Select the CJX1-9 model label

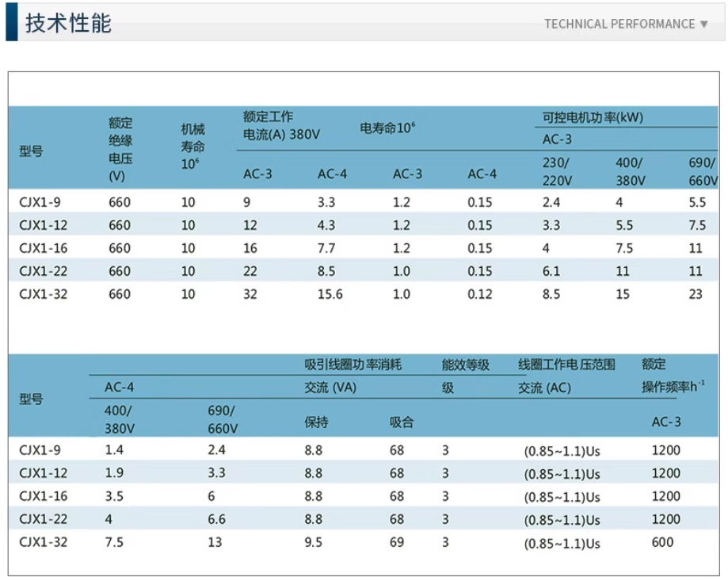coord(40,202)
